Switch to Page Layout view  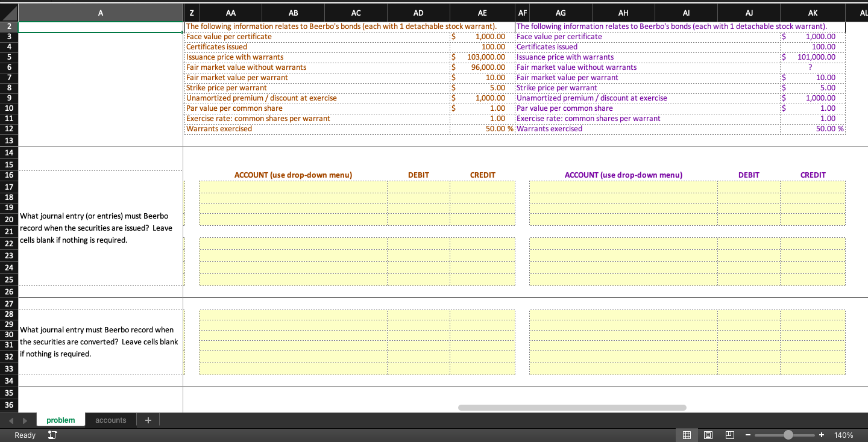pos(708,435)
